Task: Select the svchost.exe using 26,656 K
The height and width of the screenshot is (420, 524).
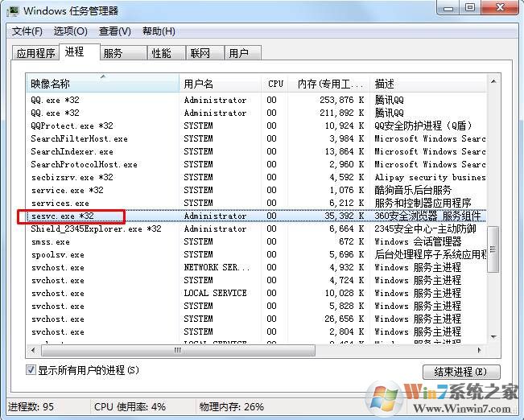Action: click(x=256, y=319)
